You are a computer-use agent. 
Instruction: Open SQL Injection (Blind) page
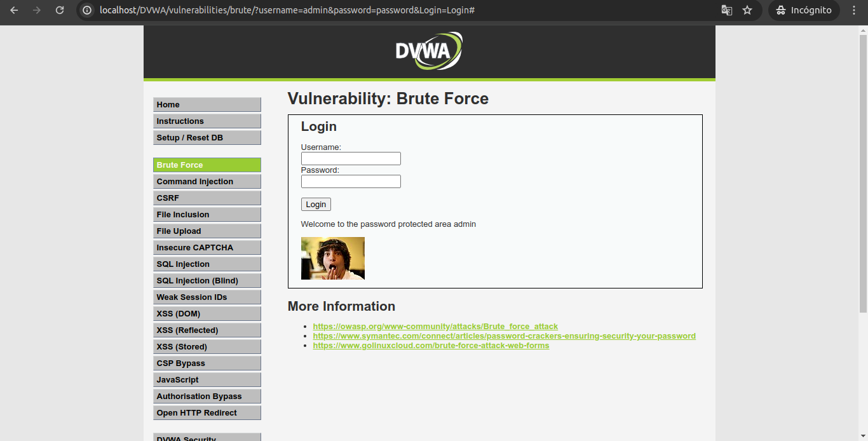(x=207, y=281)
